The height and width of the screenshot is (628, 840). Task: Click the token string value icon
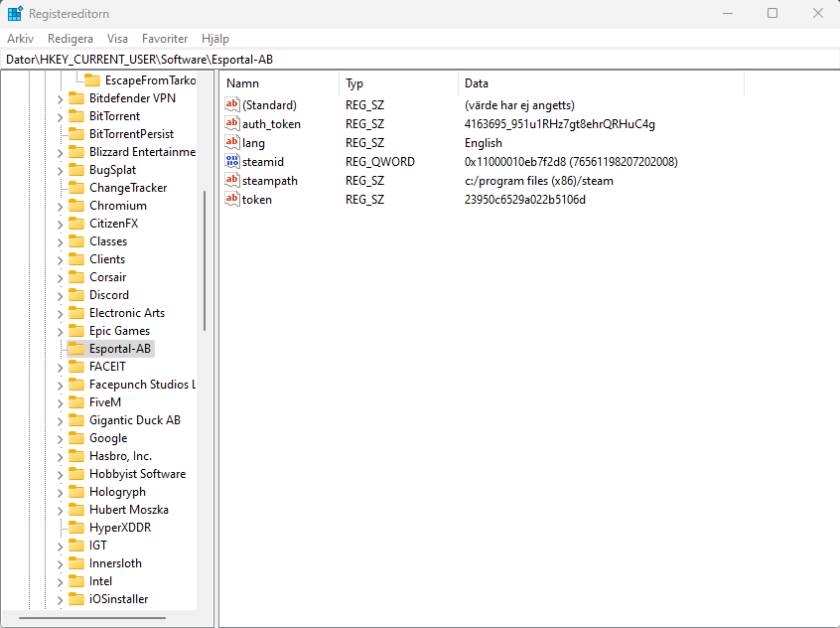[x=232, y=199]
